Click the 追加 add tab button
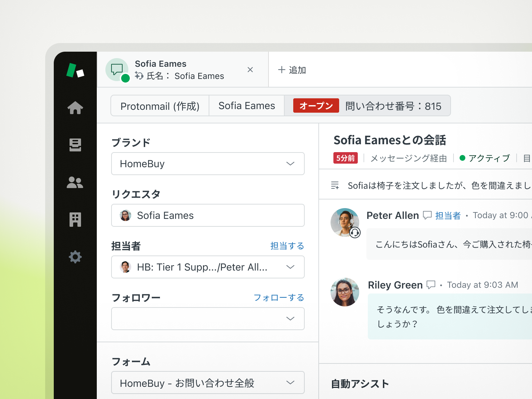Image resolution: width=532 pixels, height=399 pixels. [x=292, y=70]
